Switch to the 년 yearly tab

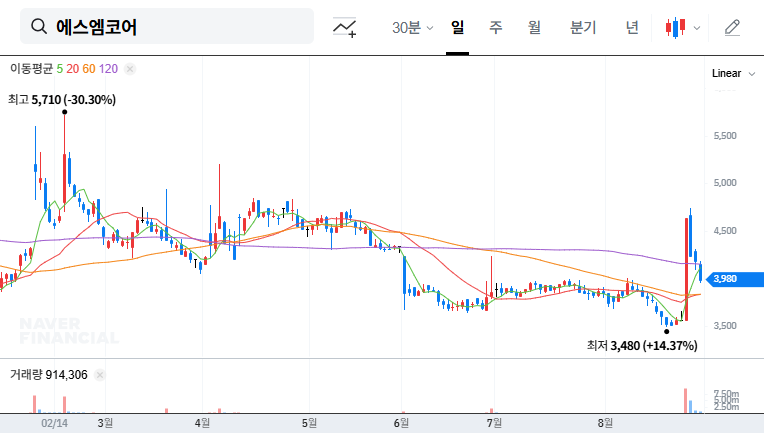pyautogui.click(x=632, y=28)
